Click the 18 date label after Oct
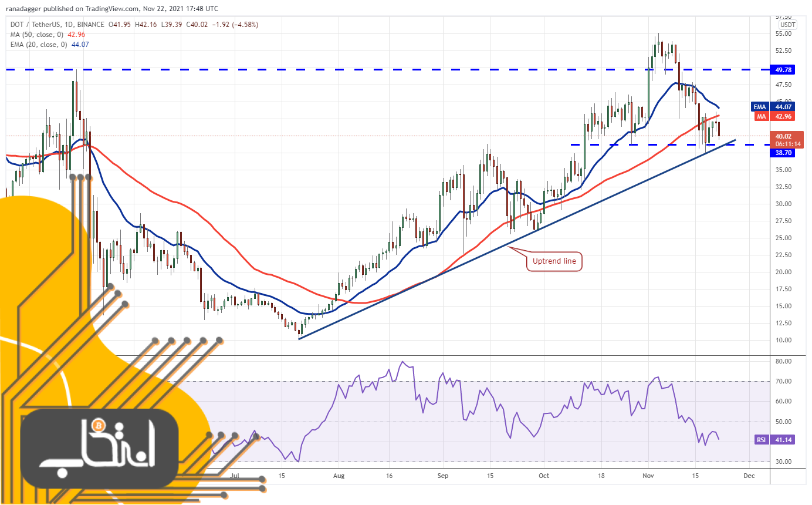Screen dimensions: 812x505 [x=601, y=476]
